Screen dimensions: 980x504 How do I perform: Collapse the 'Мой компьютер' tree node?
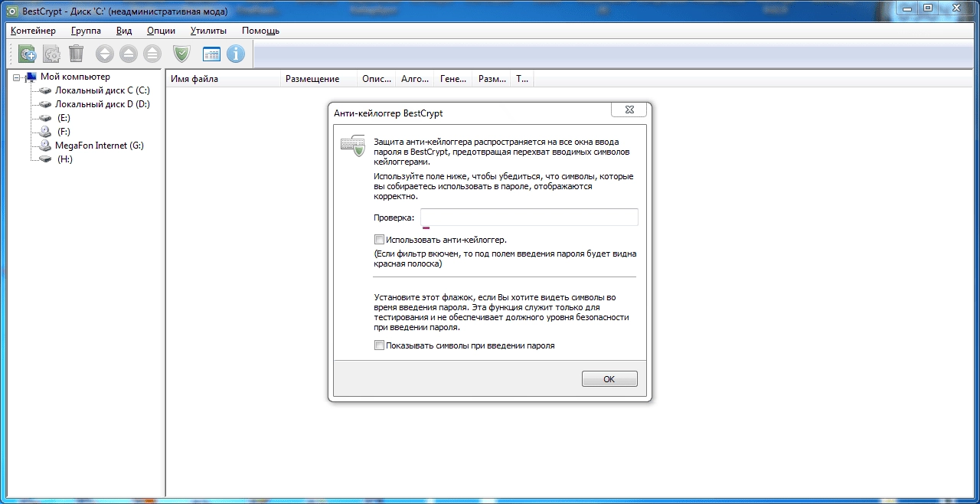17,77
